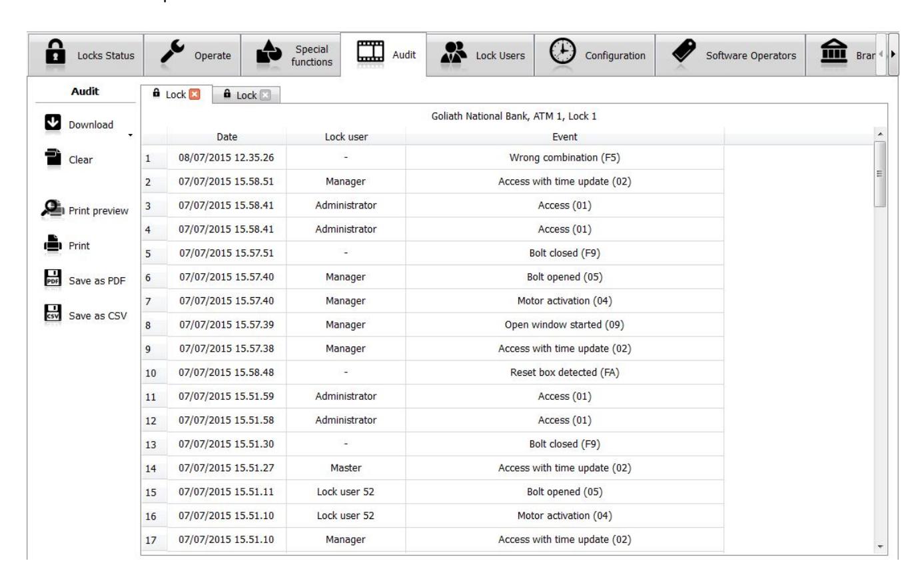The height and width of the screenshot is (579, 924).
Task: Click 'Manager' in row 17
Action: tap(346, 540)
